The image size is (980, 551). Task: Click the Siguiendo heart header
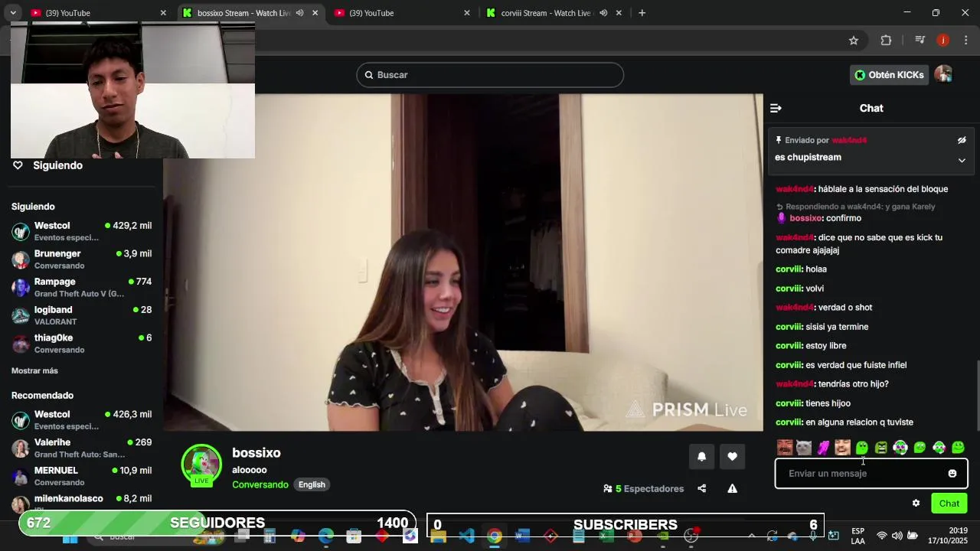pyautogui.click(x=47, y=165)
